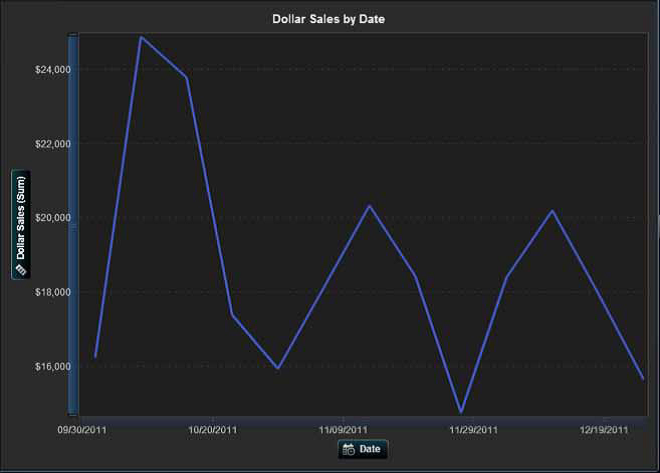Click the calendar icon beside Date
The image size is (660, 473).
(349, 449)
